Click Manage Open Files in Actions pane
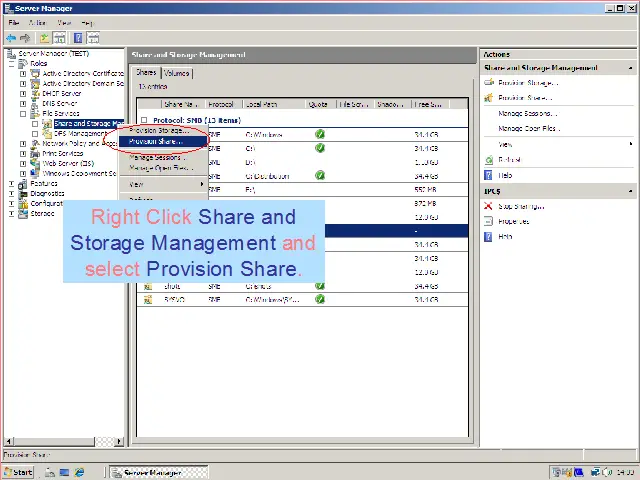640x480 pixels. click(529, 129)
